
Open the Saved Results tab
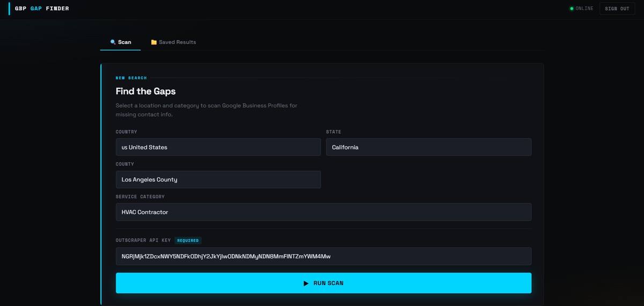click(173, 42)
